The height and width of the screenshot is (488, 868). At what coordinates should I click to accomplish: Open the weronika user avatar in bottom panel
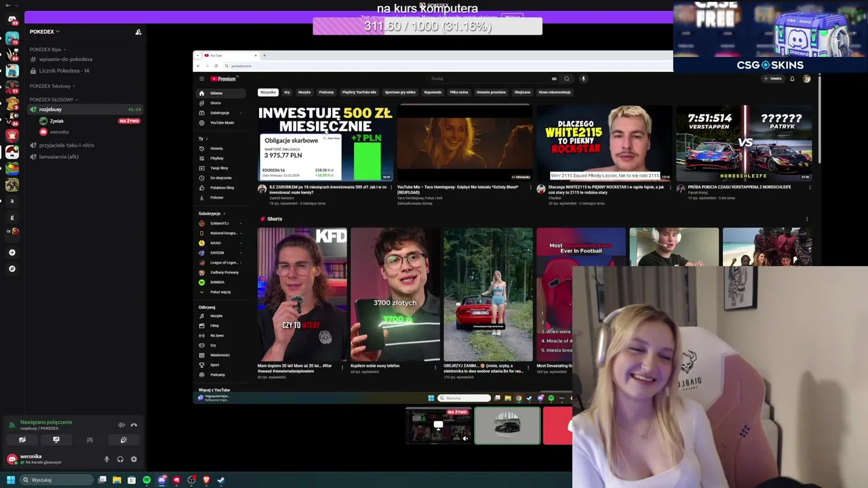[12, 459]
